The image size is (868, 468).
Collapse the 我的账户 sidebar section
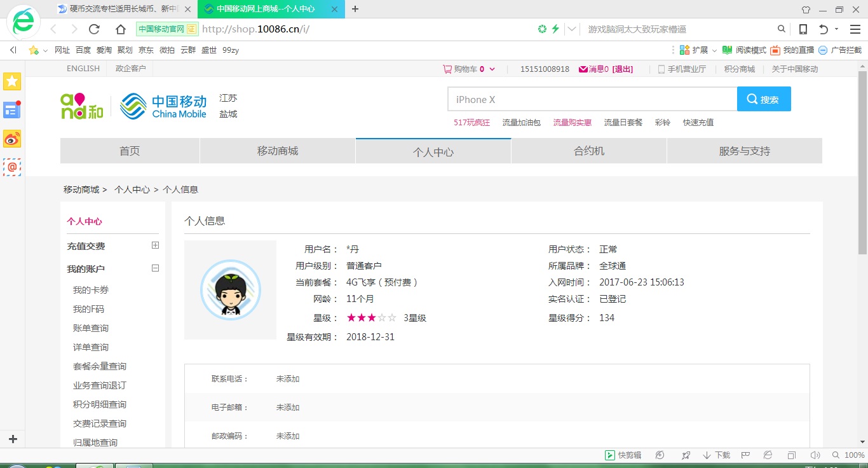click(x=155, y=268)
